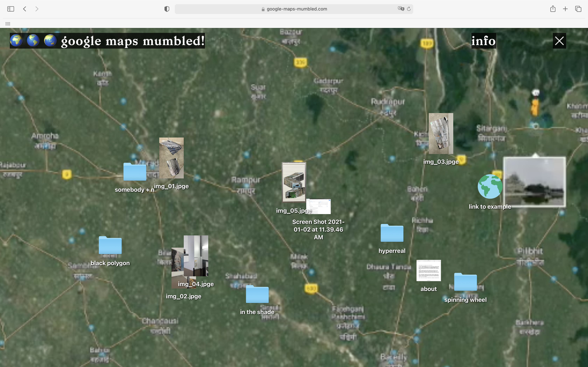Open the hyperreal folder

pyautogui.click(x=392, y=233)
